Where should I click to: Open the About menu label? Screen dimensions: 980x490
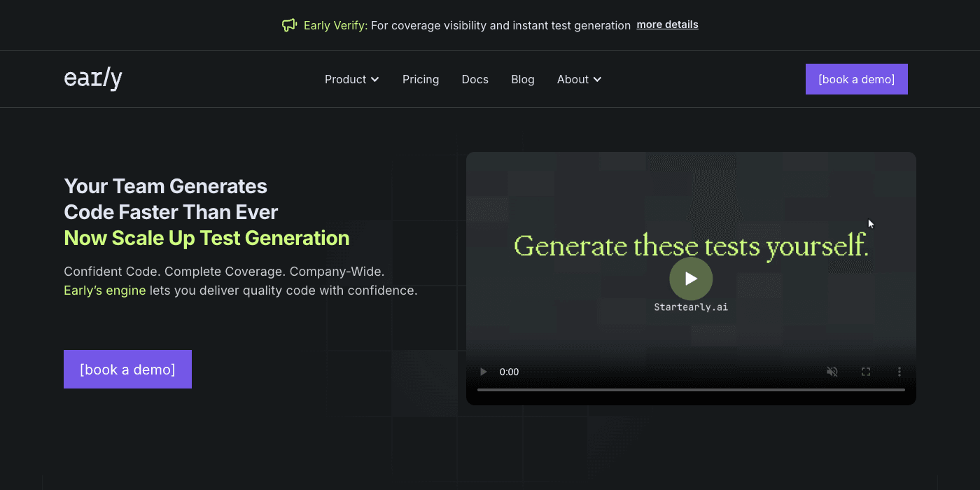pyautogui.click(x=573, y=80)
